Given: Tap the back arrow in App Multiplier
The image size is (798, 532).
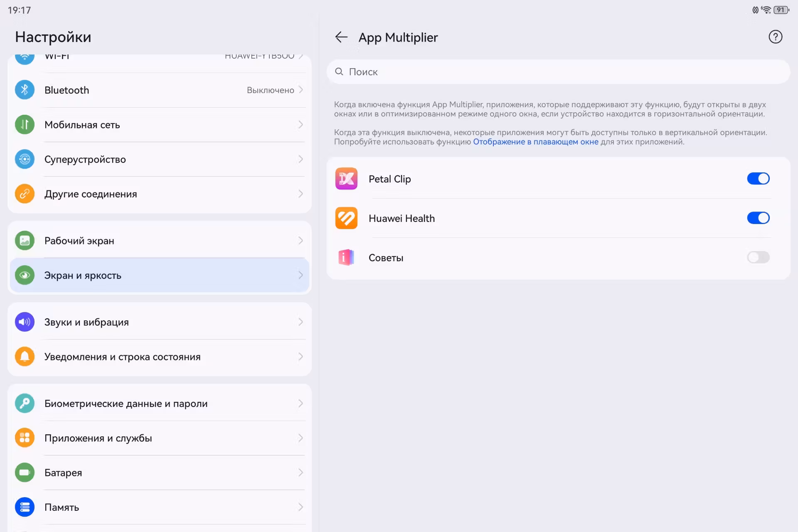Looking at the screenshot, I should (x=341, y=37).
